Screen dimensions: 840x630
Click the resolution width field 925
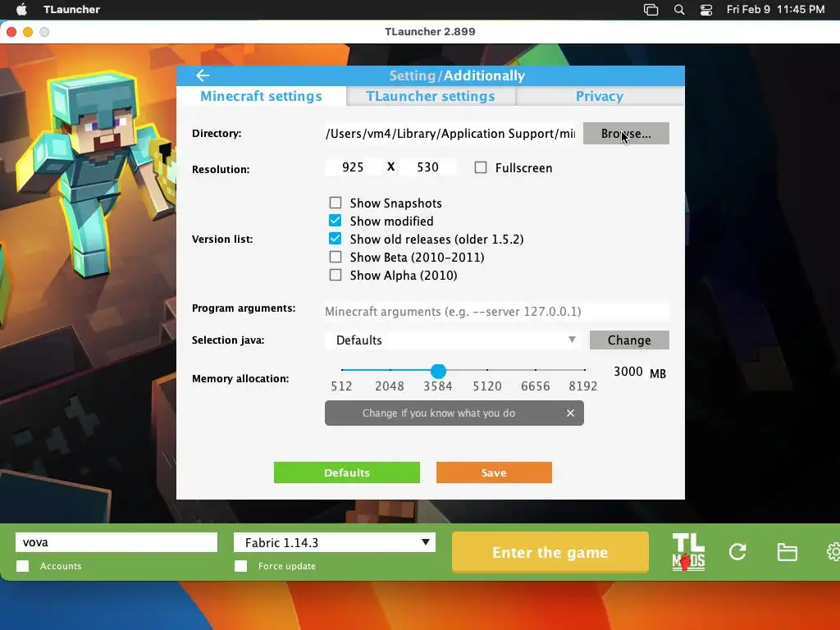[353, 167]
